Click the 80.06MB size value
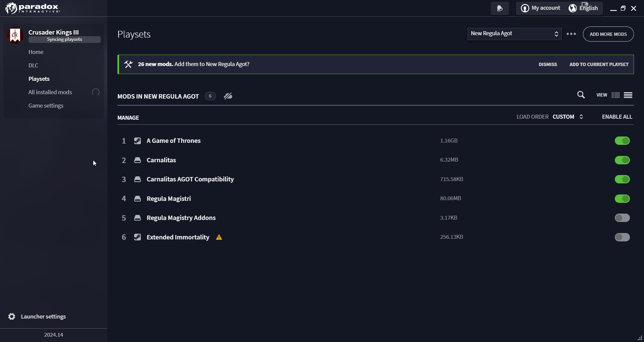This screenshot has width=644, height=342. pos(450,198)
